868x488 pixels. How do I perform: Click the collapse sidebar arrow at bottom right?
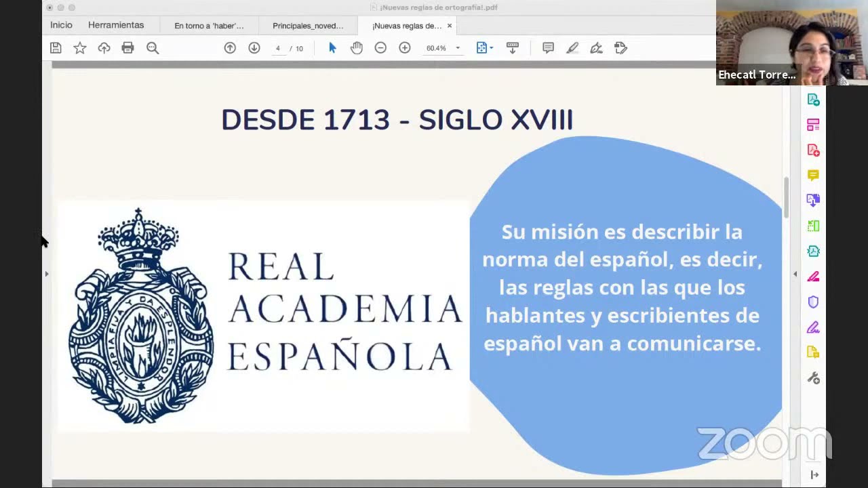(814, 474)
